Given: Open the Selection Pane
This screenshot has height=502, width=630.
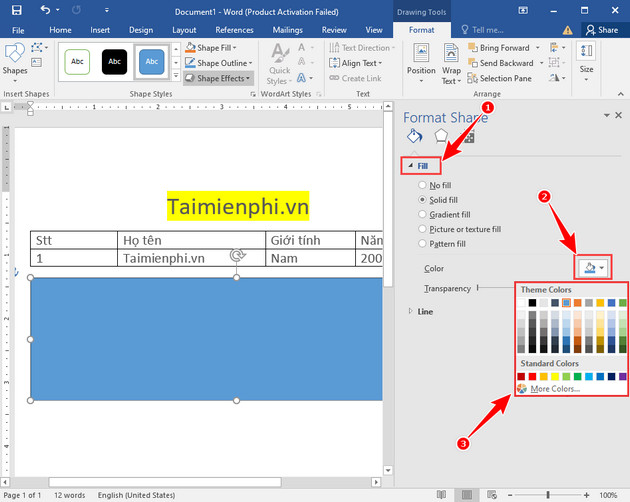Looking at the screenshot, I should [500, 78].
